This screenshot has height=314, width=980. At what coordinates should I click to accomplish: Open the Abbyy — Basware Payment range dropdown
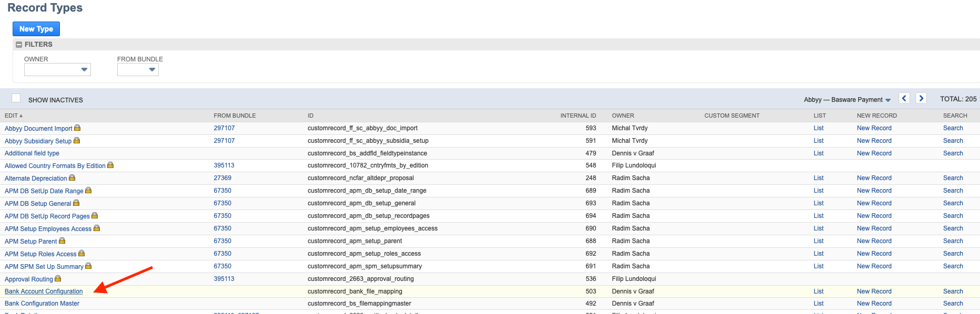click(x=847, y=100)
